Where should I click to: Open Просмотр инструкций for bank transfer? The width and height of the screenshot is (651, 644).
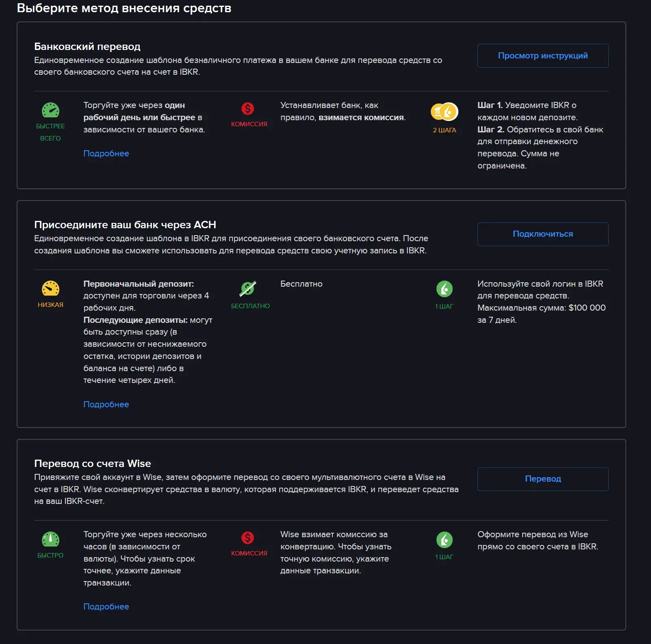coord(542,56)
